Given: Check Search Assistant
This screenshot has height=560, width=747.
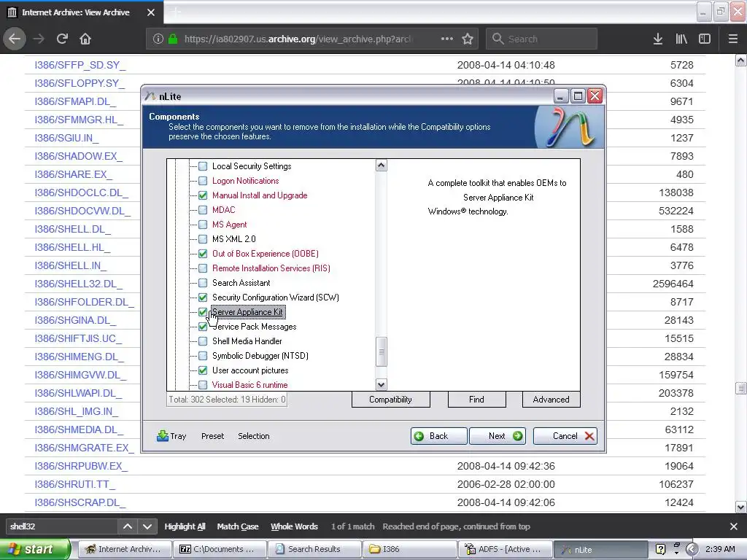Looking at the screenshot, I should (203, 283).
